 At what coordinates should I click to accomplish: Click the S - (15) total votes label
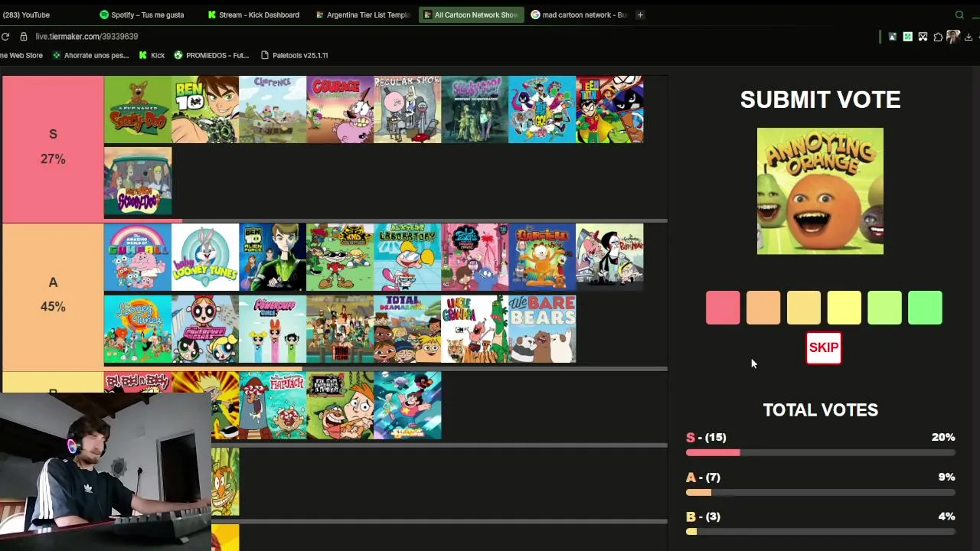706,437
